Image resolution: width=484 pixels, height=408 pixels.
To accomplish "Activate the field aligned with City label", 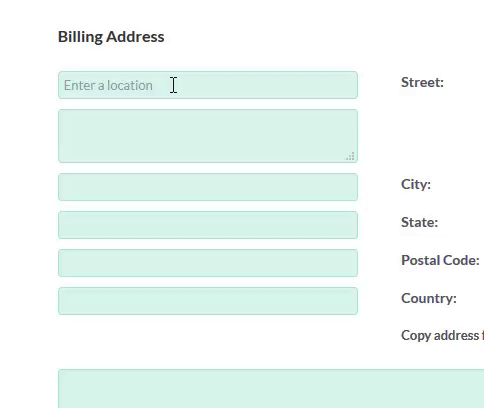I will pos(208,187).
